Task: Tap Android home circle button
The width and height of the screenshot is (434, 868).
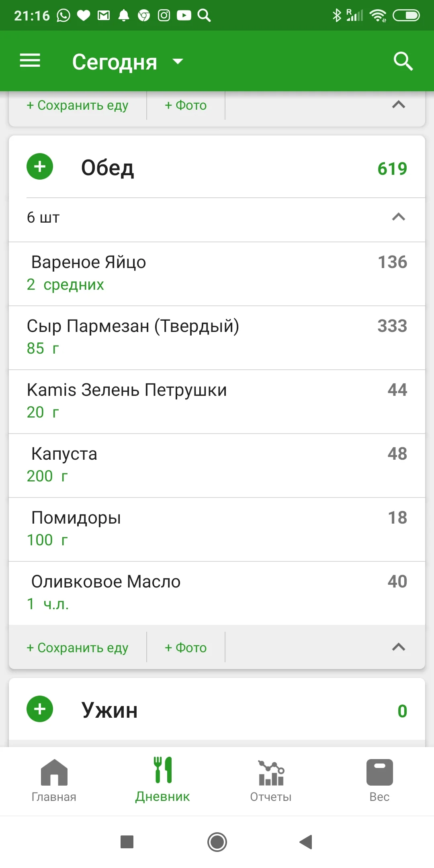Action: point(217,842)
